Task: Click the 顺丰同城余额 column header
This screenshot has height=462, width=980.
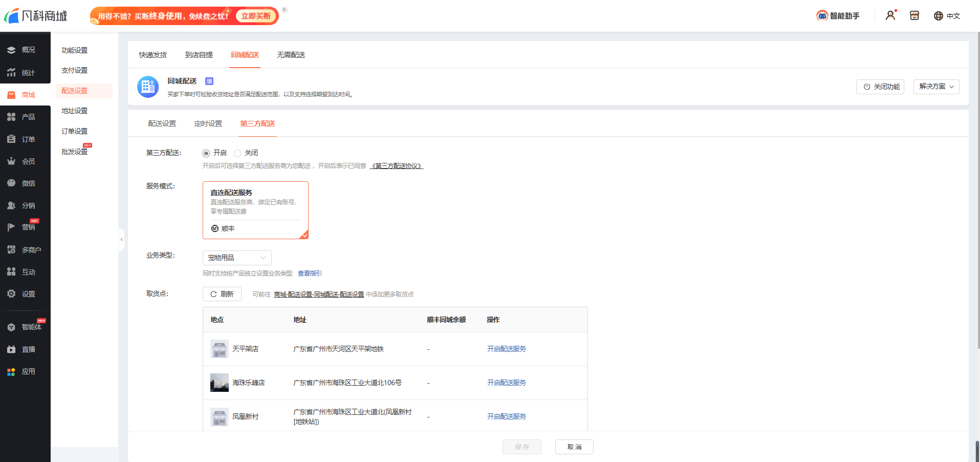Action: pyautogui.click(x=446, y=320)
